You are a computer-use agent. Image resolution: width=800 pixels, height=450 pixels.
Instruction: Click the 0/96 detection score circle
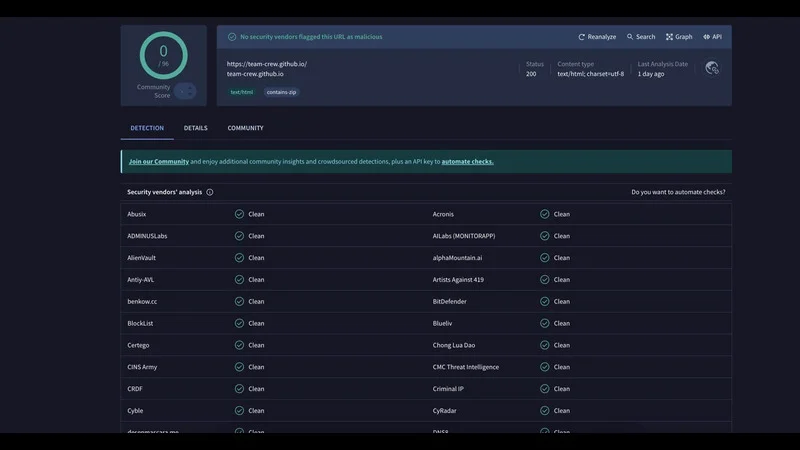[163, 56]
